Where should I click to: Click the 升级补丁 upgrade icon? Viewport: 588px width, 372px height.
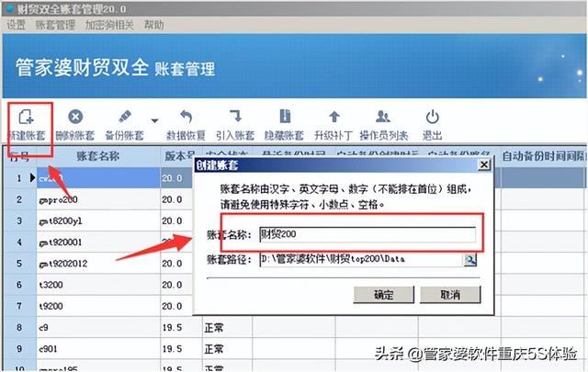pyautogui.click(x=334, y=117)
